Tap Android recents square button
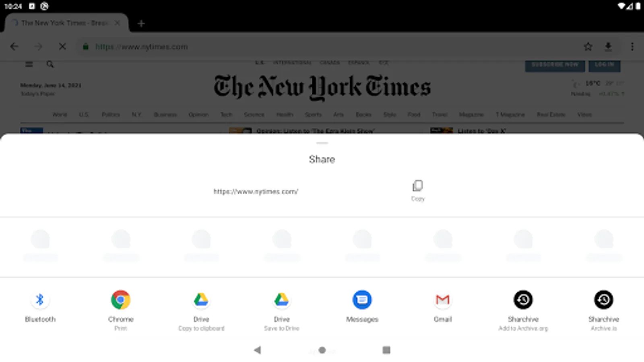 click(386, 350)
